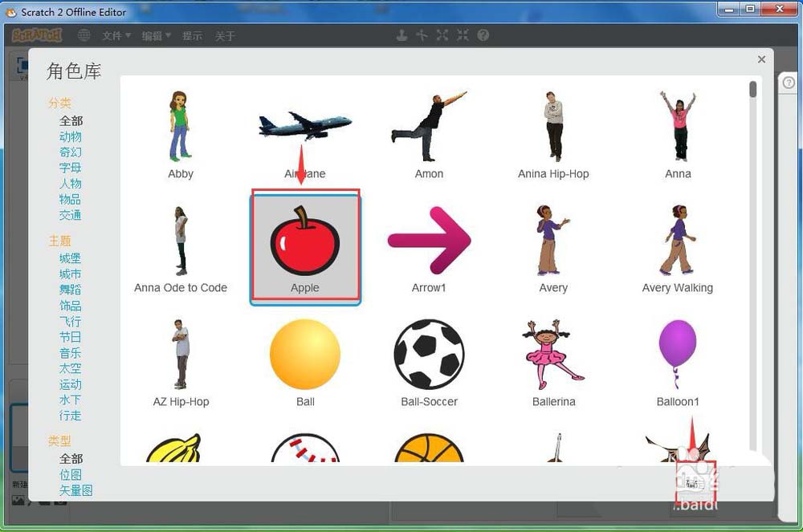Choose the Ballerina sprite
803x532 pixels.
[x=553, y=363]
